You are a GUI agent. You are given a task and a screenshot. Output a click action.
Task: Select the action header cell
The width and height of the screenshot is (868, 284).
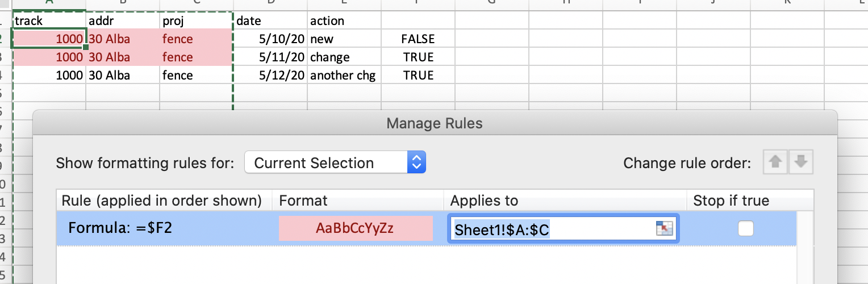tap(344, 20)
